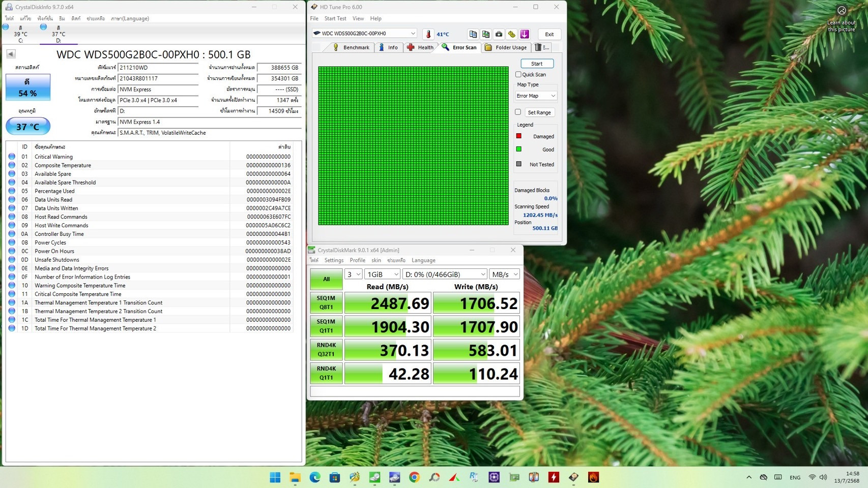868x488 pixels.
Task: Enable the Quick Scan checkbox
Action: point(518,74)
